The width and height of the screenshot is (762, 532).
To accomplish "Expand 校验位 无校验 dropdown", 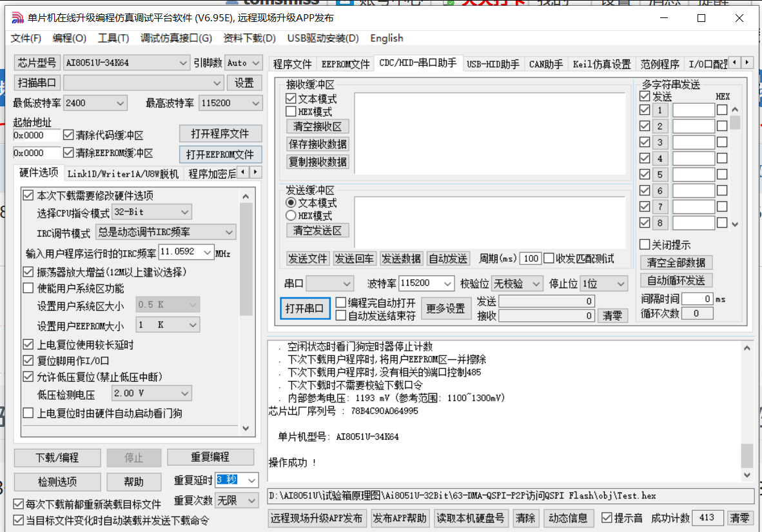I will tap(536, 284).
